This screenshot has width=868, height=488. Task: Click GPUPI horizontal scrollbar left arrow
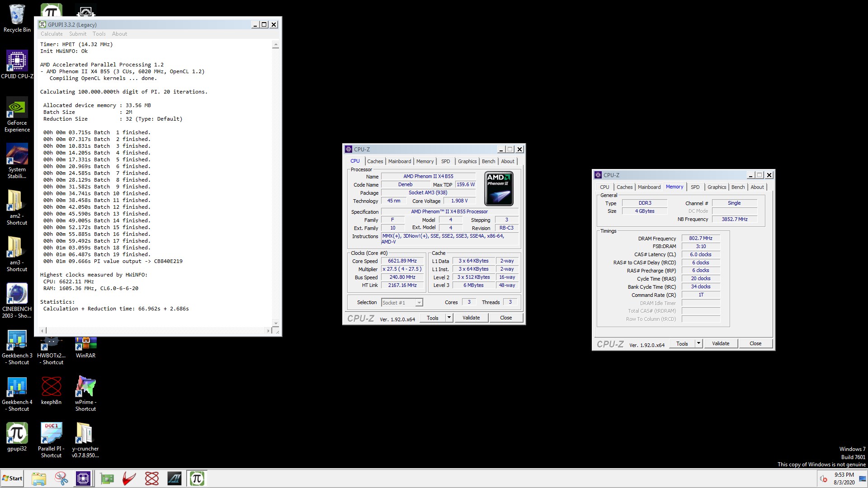tap(43, 331)
